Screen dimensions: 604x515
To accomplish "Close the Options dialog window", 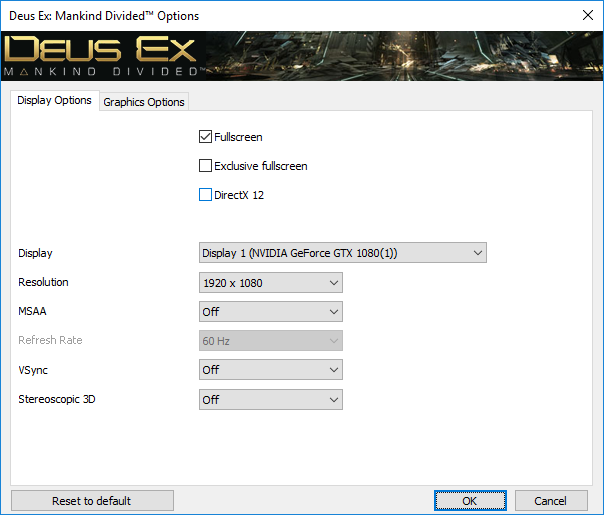I will coord(588,15).
